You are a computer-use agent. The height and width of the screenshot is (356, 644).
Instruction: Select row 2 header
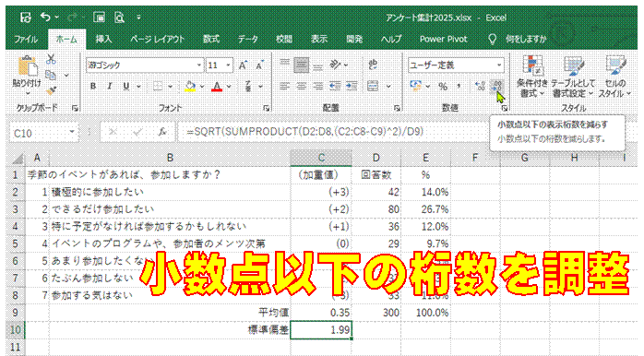15,192
